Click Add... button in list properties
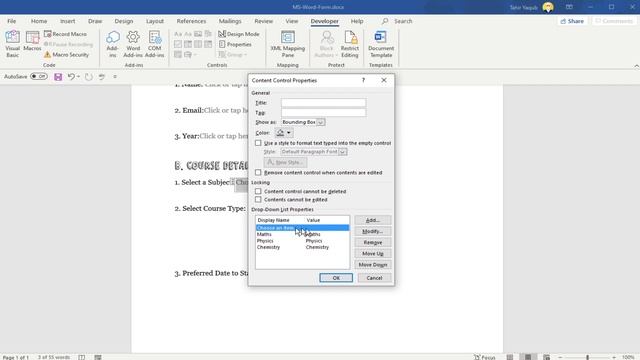Screen dimensions: 640x360 tap(373, 220)
